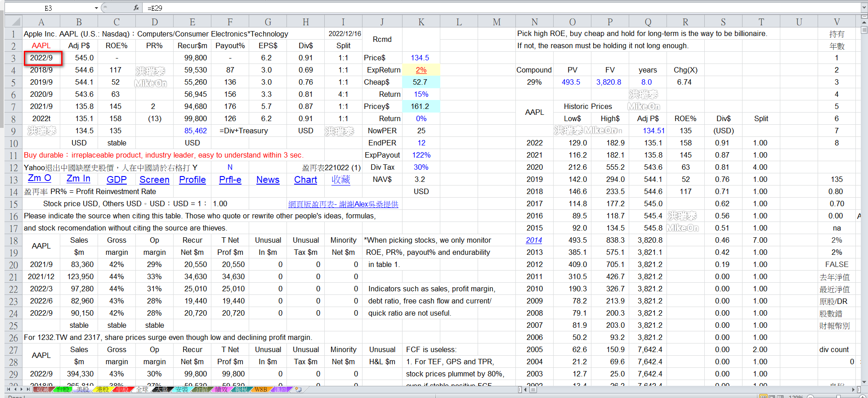Select the red AAPL cell in A2
Viewport: 868px width, 398px height.
pos(41,45)
